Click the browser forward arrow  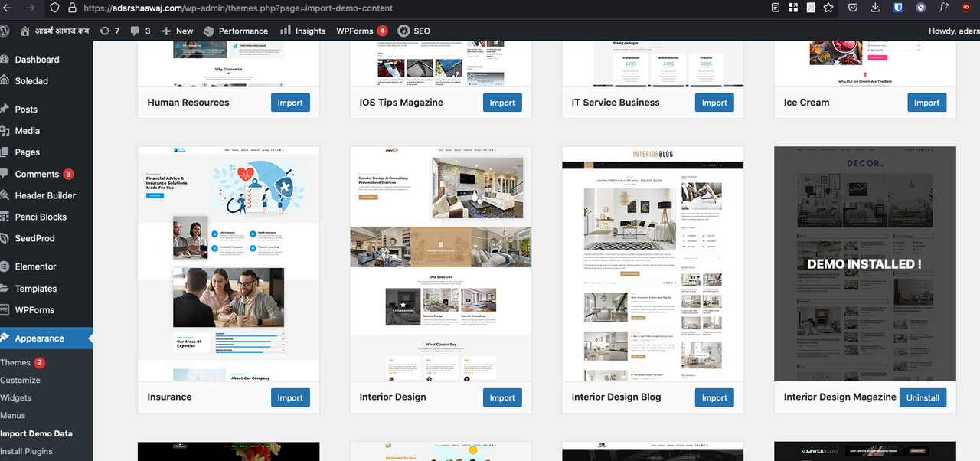click(30, 8)
